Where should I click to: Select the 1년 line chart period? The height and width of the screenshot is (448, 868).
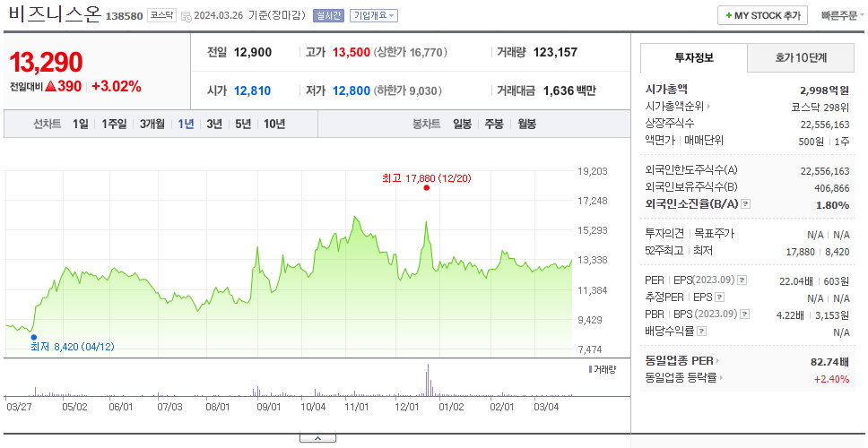(x=186, y=124)
